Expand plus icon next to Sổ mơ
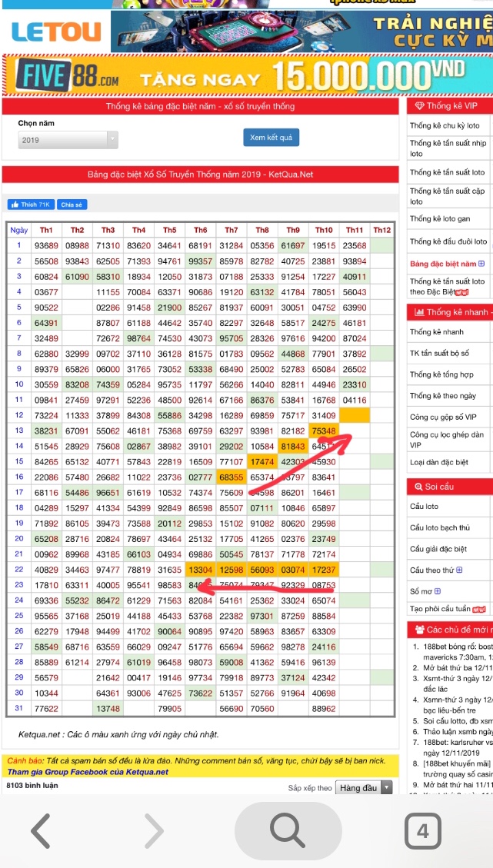This screenshot has width=493, height=868. (x=438, y=590)
